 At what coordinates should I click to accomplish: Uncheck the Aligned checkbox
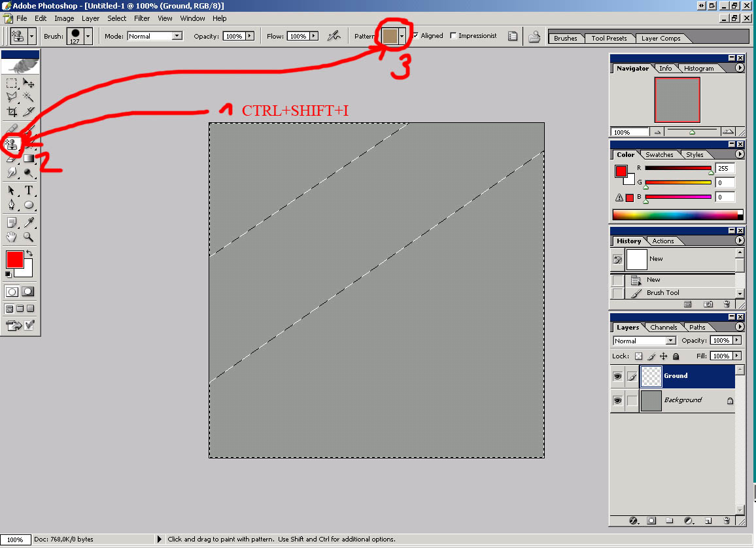[x=416, y=36]
